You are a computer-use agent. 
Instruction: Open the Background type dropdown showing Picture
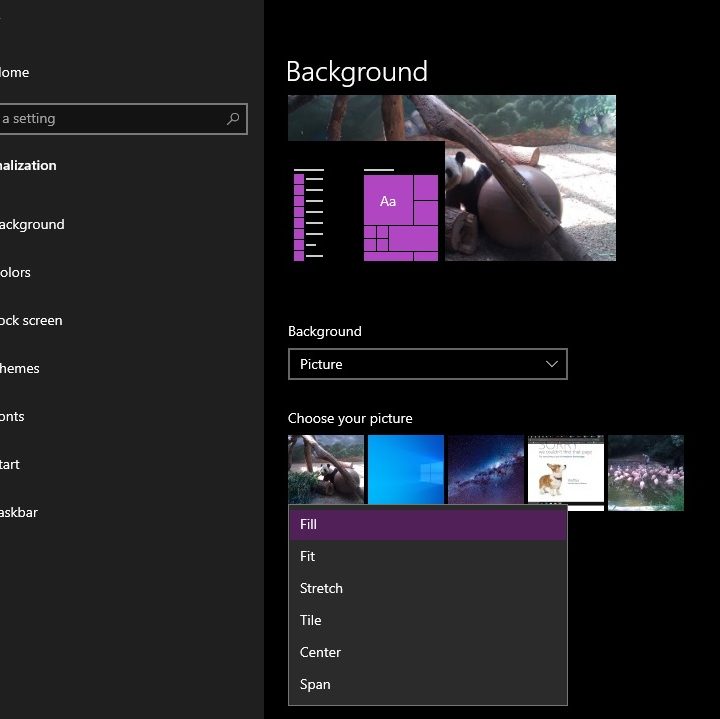tap(428, 364)
